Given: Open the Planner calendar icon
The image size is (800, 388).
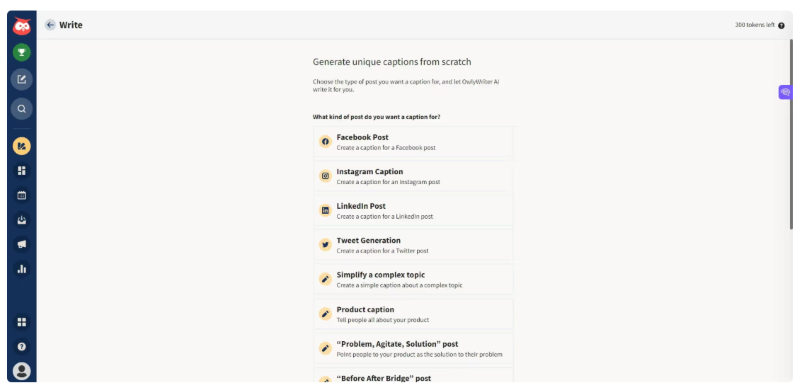Looking at the screenshot, I should (x=21, y=195).
